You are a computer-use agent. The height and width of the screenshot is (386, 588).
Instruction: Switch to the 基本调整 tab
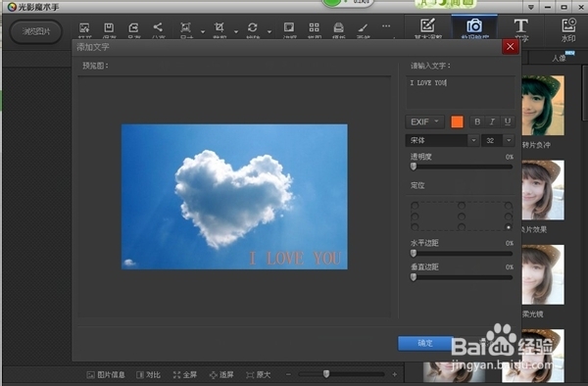coord(428,28)
